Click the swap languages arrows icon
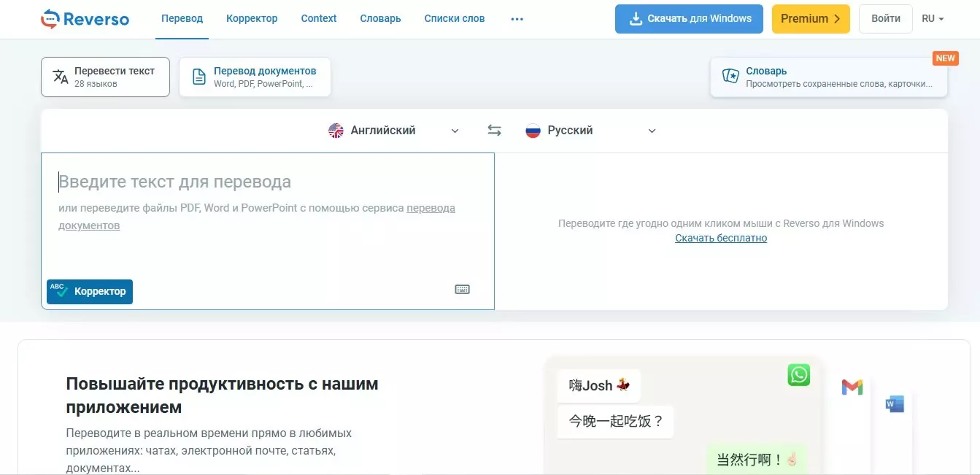 pyautogui.click(x=494, y=131)
